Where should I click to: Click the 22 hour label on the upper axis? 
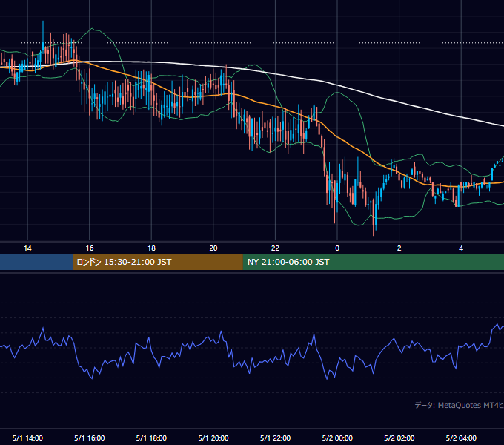(x=275, y=248)
